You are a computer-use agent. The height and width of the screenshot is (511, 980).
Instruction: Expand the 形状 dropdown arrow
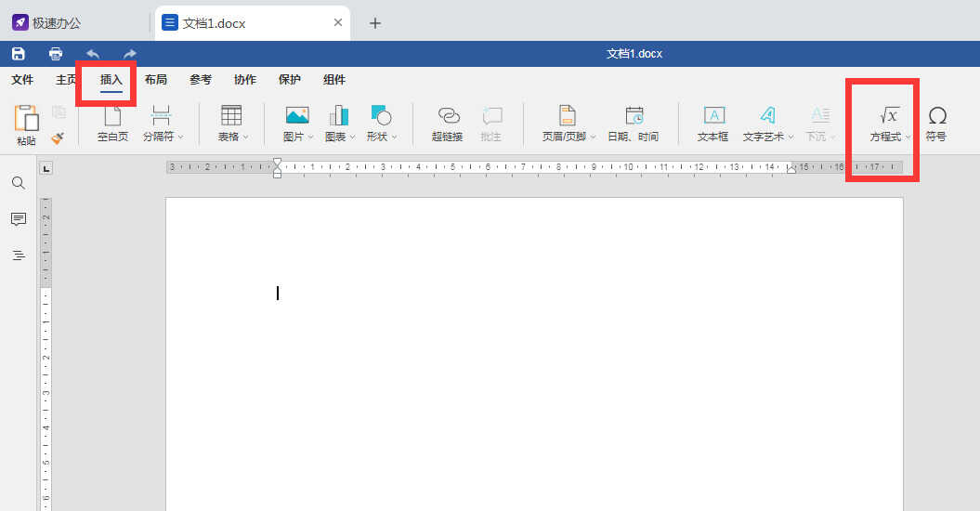(395, 137)
